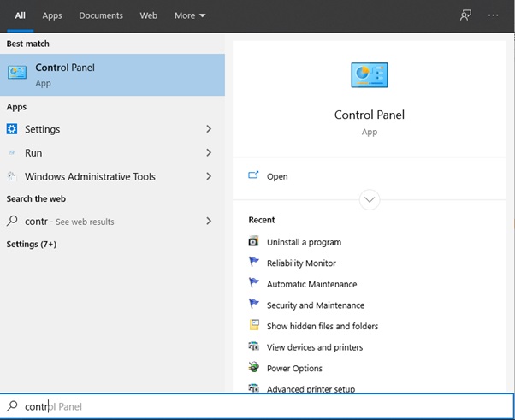Expand the Windows Administrative Tools arrow

point(209,176)
